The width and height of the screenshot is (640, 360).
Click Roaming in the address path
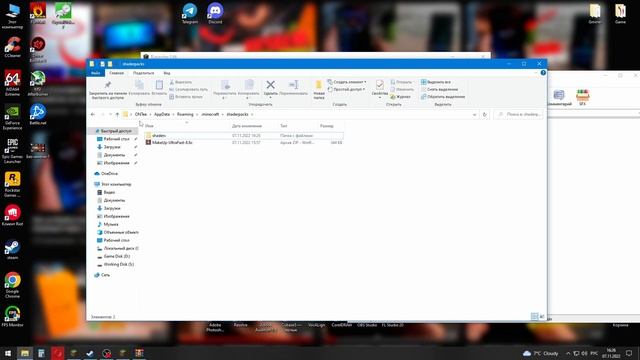point(185,114)
